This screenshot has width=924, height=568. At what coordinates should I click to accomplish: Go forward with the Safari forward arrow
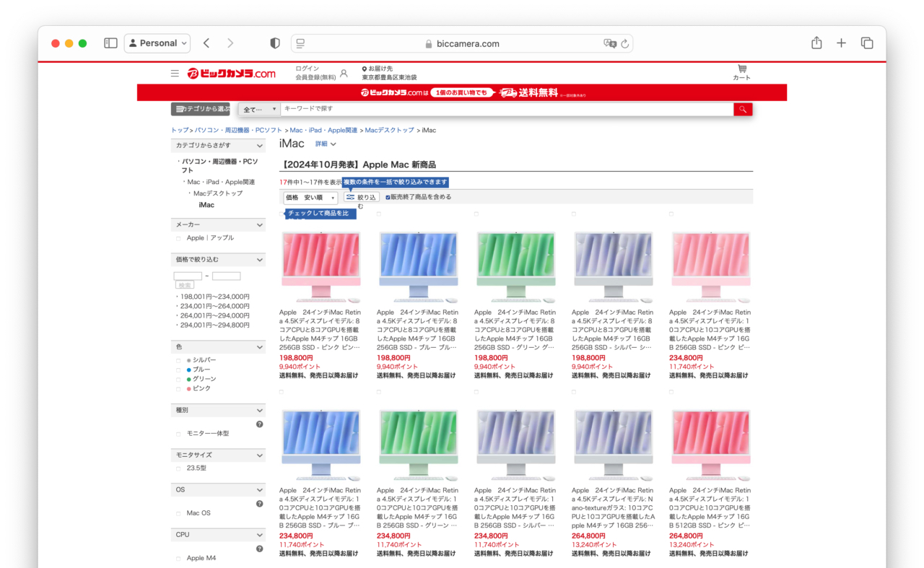230,43
